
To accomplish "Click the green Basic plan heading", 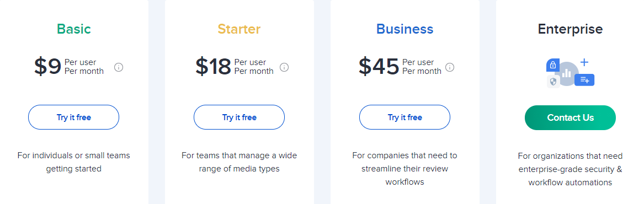I will coord(74,29).
